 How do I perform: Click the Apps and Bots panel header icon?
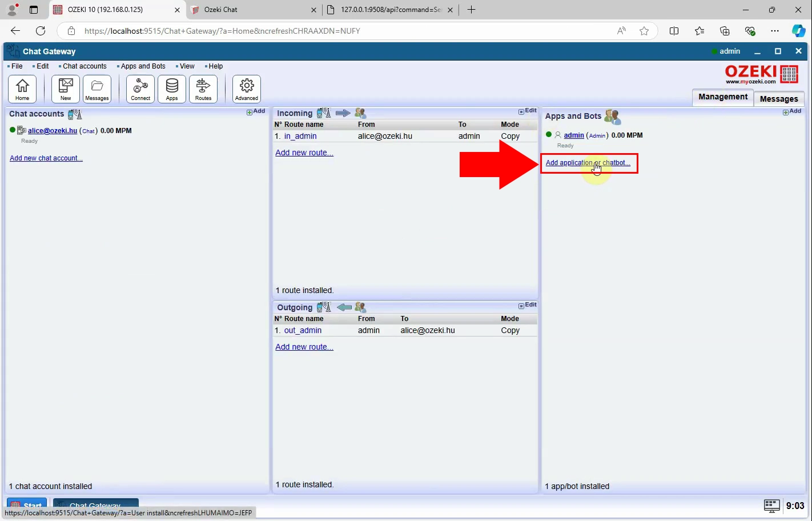tap(613, 117)
